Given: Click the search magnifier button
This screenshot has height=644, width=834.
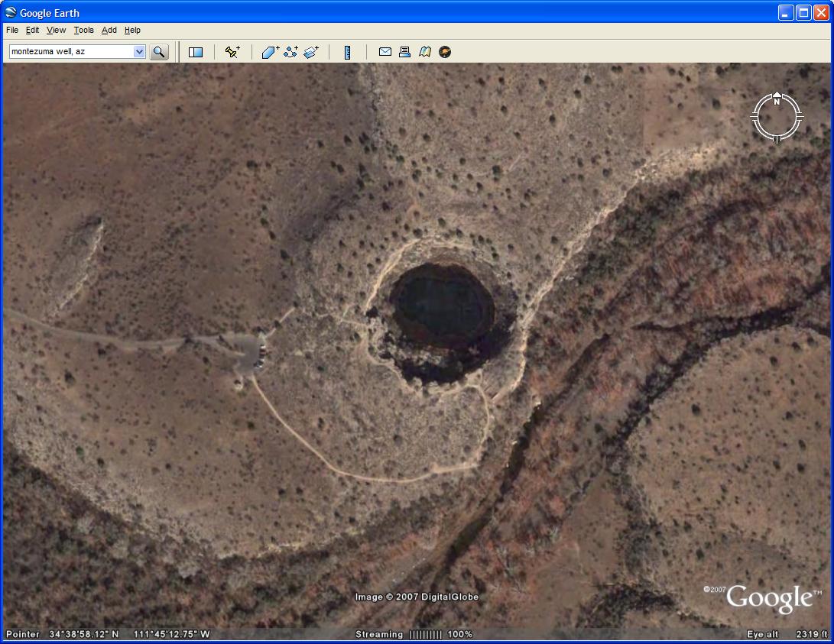Looking at the screenshot, I should pos(159,52).
